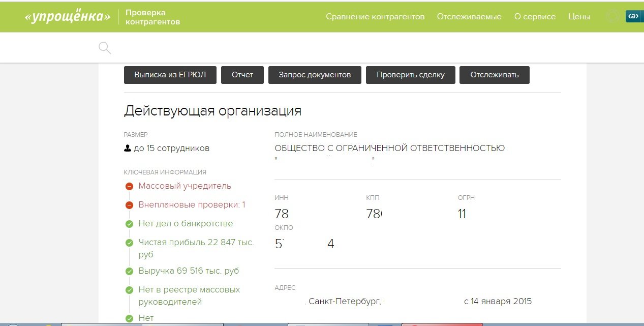Open the Цены page
Viewport: 644px width, 326px height.
point(579,17)
